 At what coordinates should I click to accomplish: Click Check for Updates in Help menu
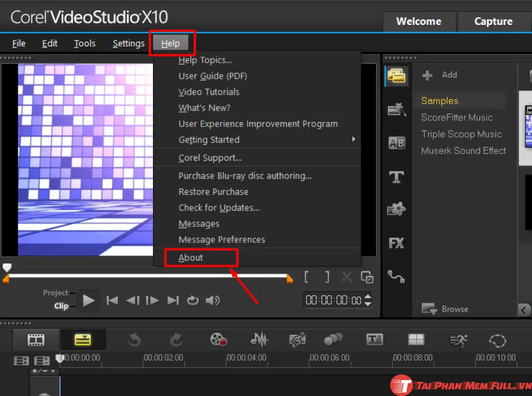point(219,207)
